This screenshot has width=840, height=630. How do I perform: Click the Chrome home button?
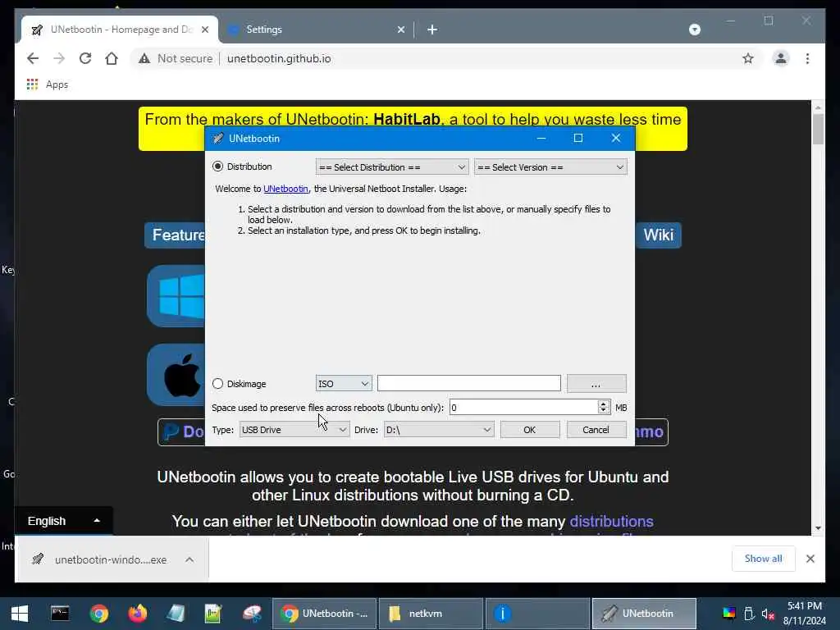[x=112, y=58]
